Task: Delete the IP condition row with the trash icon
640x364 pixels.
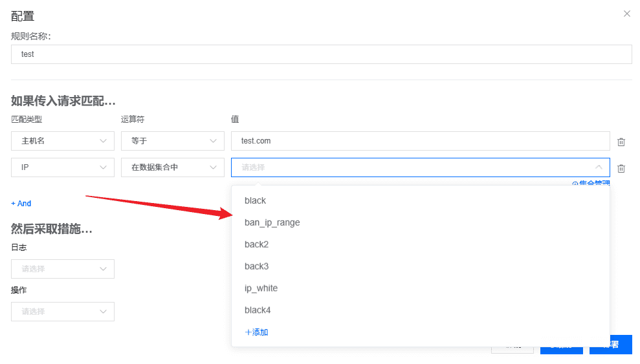Action: click(x=621, y=168)
